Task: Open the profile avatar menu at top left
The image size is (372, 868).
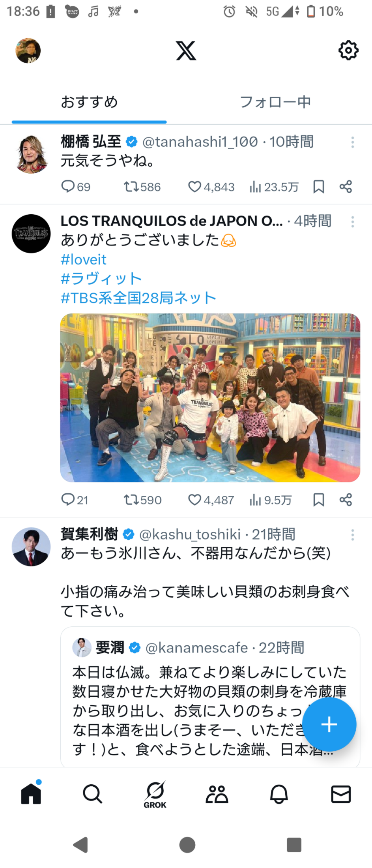Action: point(28,51)
